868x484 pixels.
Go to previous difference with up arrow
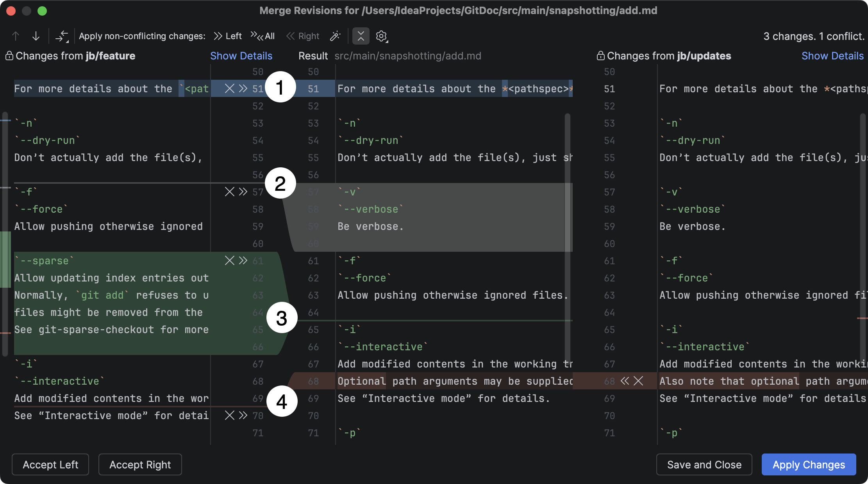point(16,36)
